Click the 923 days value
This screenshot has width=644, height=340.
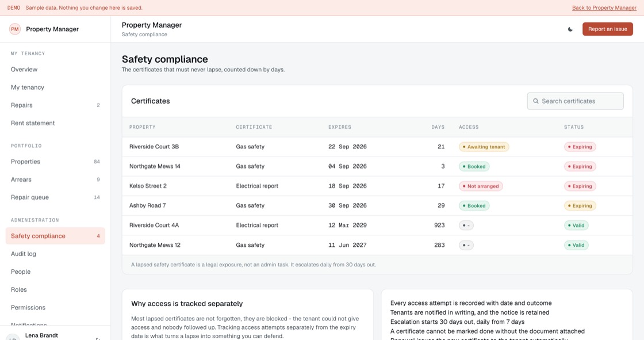point(439,226)
